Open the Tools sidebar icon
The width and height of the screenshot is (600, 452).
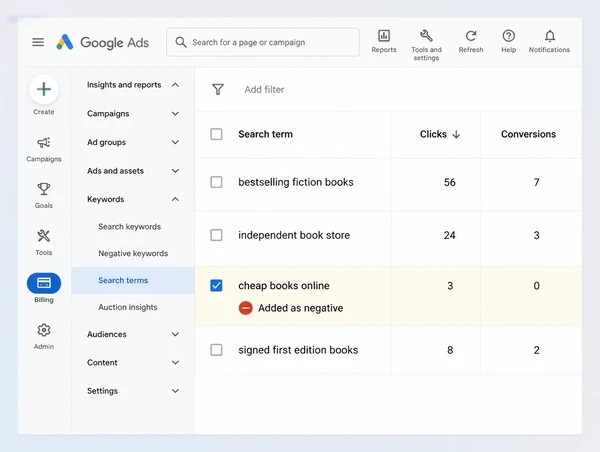(x=44, y=236)
